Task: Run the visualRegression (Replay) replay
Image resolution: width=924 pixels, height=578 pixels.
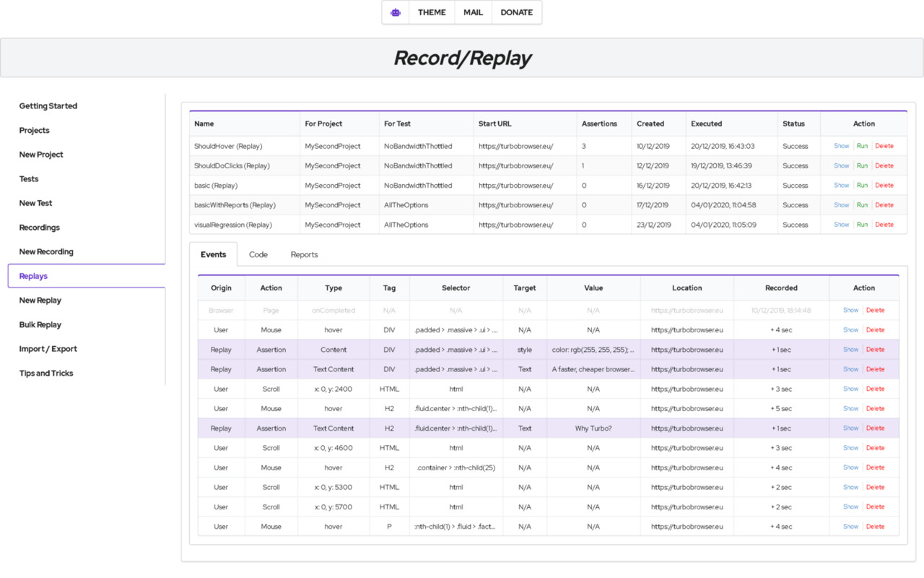Action: pyautogui.click(x=862, y=225)
